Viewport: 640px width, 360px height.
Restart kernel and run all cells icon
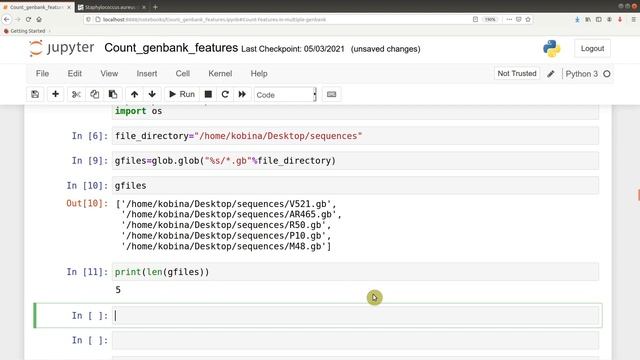pos(242,94)
